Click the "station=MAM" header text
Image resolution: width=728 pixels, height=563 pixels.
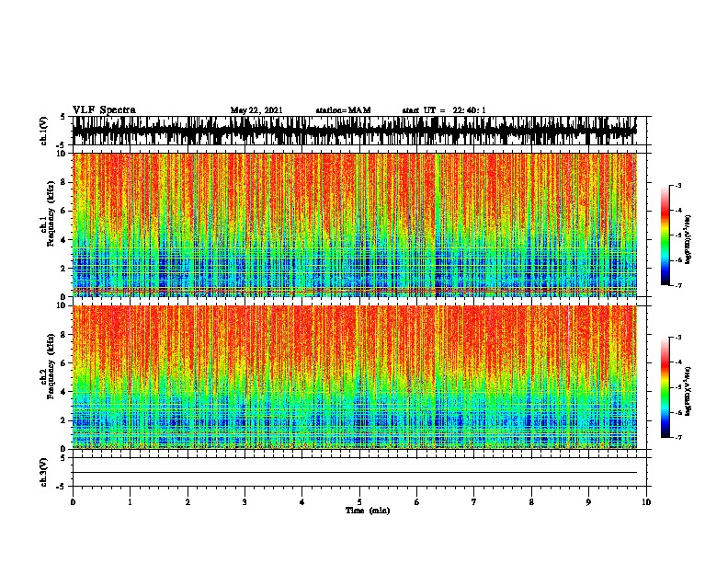343,110
